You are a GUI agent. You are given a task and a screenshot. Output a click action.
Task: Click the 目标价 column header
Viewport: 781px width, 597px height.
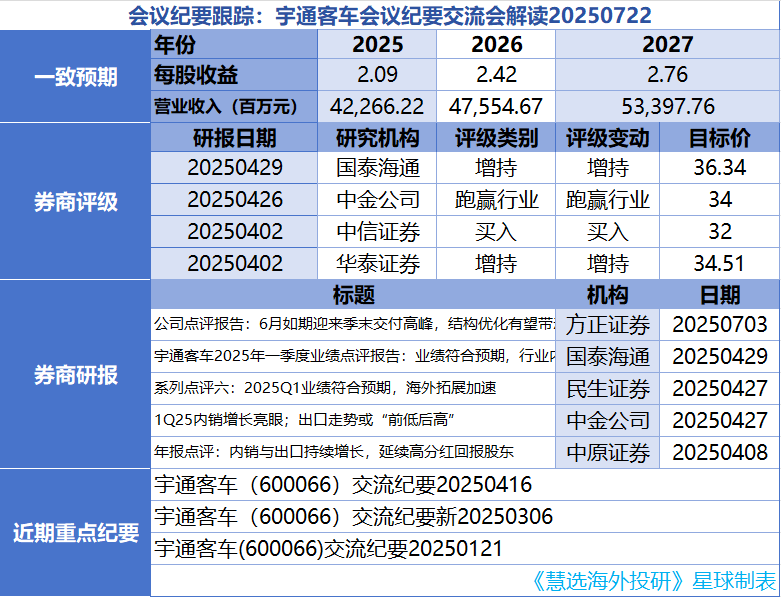(x=720, y=138)
